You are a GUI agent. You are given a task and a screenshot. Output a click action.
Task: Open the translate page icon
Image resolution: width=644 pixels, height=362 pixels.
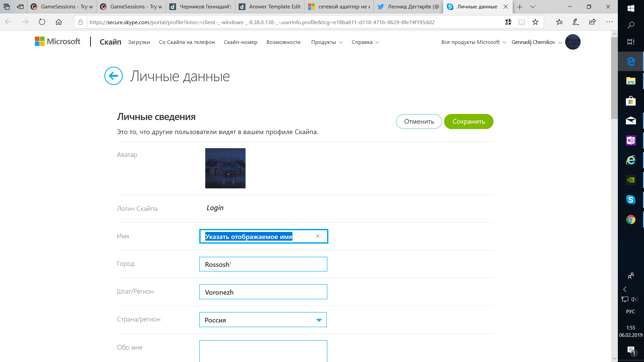click(x=508, y=22)
